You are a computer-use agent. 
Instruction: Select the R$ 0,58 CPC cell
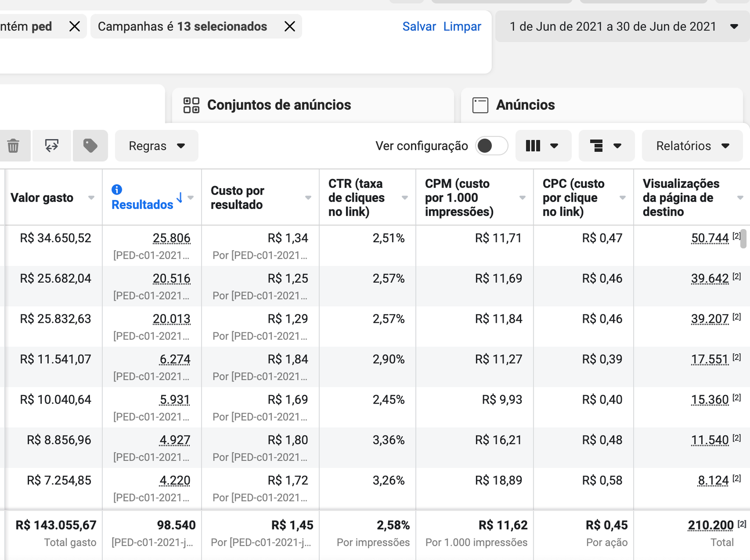[602, 480]
